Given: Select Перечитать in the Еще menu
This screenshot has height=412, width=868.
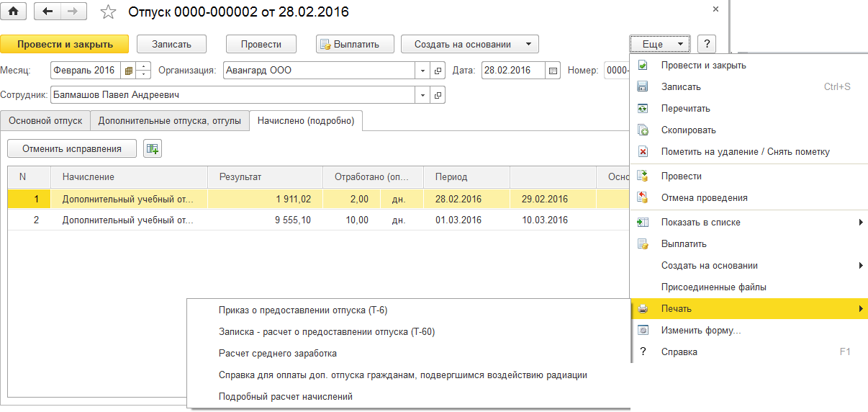Looking at the screenshot, I should 749,109.
